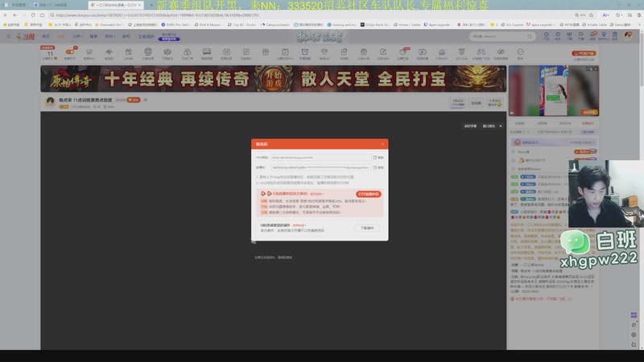Open the robot head icon in toolbar

[x=148, y=51]
